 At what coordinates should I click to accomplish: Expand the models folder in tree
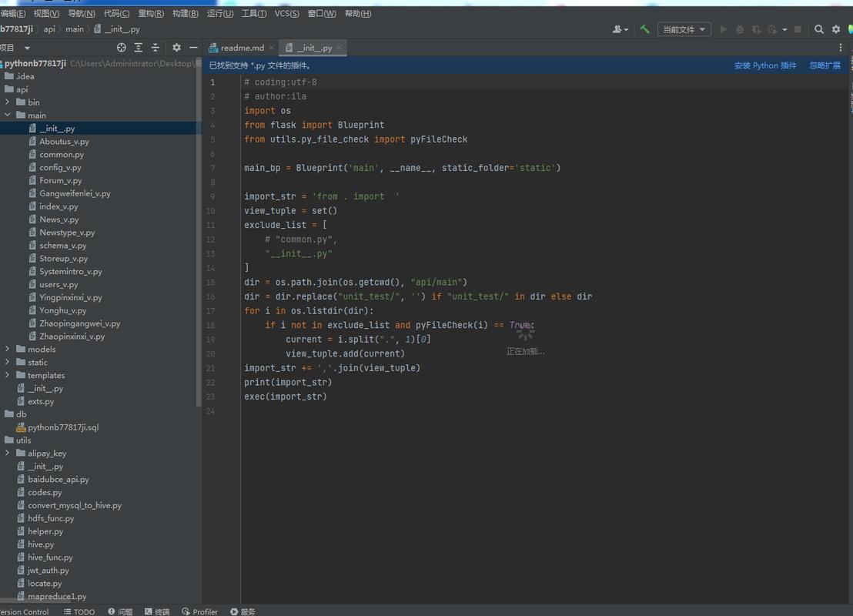[x=8, y=350]
